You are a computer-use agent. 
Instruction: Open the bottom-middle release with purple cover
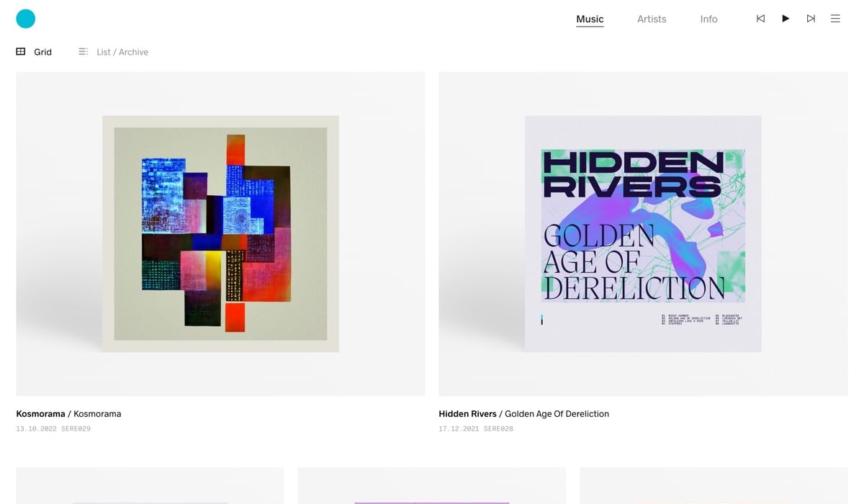click(431, 486)
